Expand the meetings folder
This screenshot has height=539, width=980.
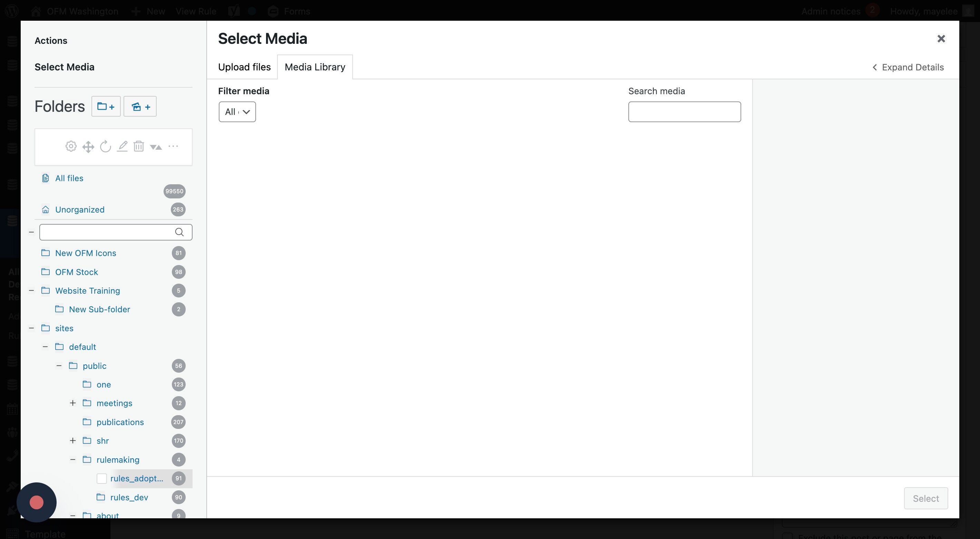pos(73,403)
